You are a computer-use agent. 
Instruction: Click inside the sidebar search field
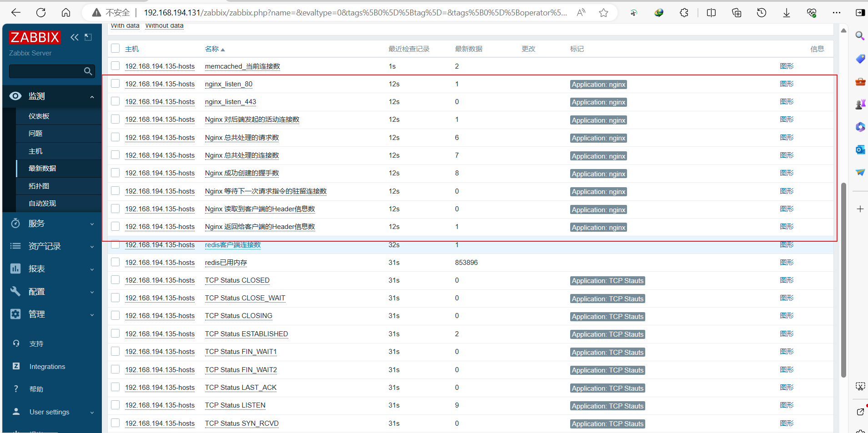click(46, 71)
